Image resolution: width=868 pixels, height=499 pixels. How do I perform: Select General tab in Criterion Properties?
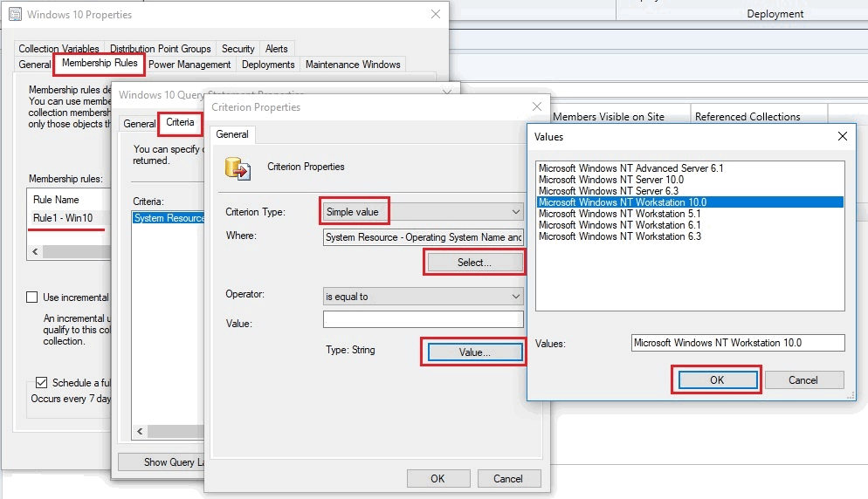(232, 133)
